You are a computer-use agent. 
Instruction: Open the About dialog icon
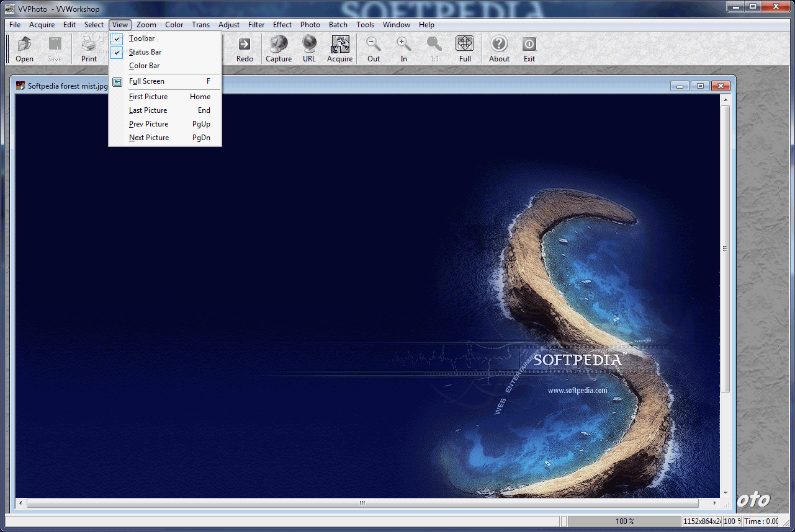tap(499, 49)
